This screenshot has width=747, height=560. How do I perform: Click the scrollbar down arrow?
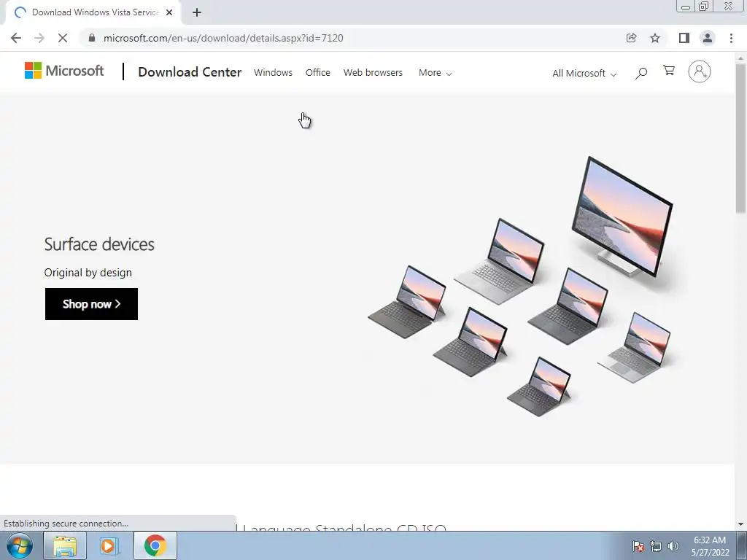pos(740,524)
